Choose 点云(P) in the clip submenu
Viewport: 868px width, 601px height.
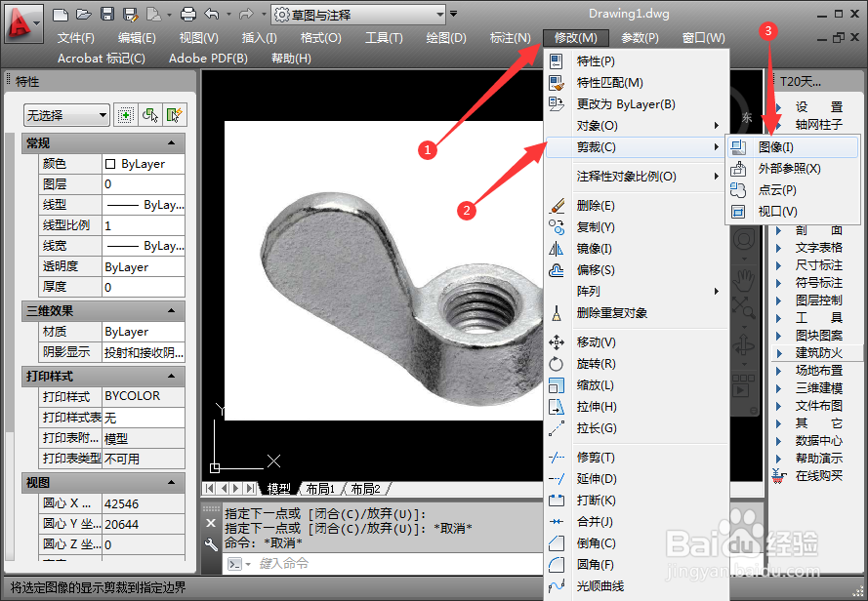793,190
